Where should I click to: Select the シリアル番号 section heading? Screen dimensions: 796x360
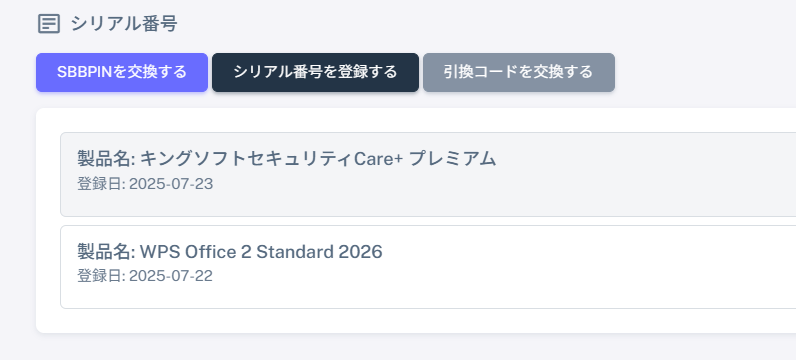click(124, 24)
